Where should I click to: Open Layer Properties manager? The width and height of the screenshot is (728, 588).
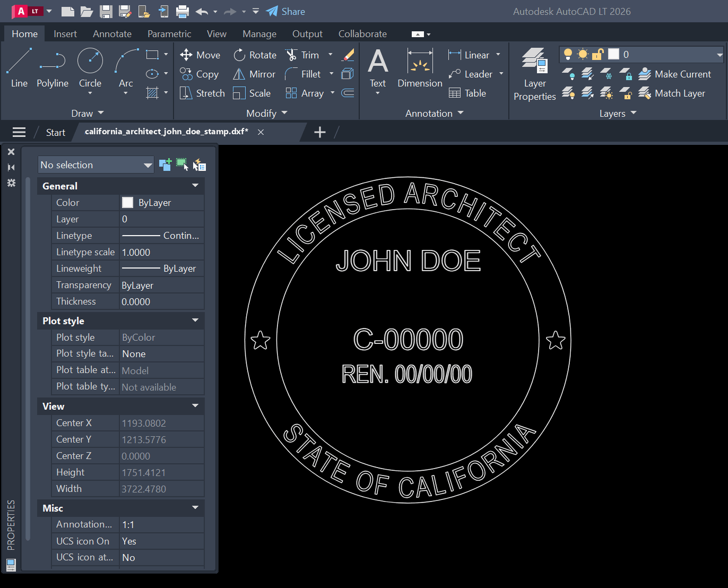point(534,74)
